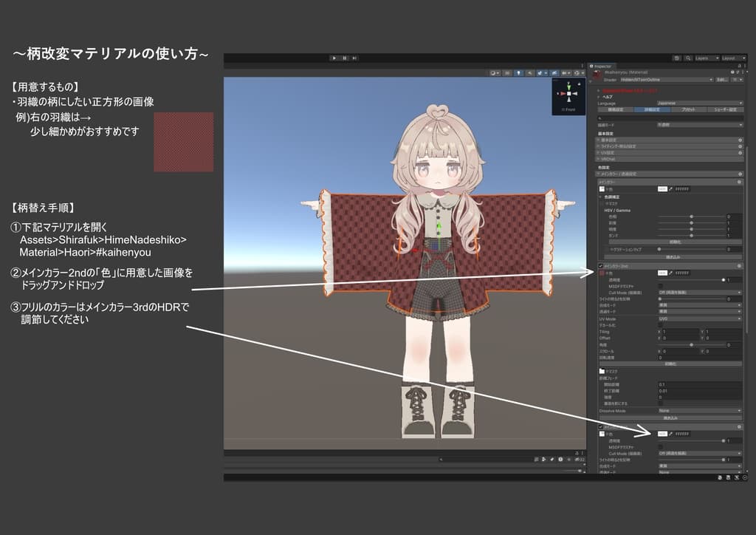Toggle the デカール化 checkbox
The height and width of the screenshot is (535, 756).
pyautogui.click(x=660, y=324)
